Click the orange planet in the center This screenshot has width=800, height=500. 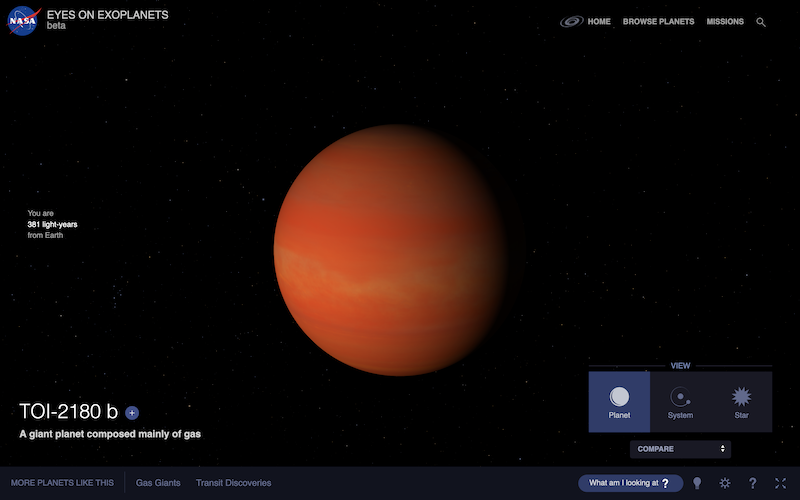392,250
